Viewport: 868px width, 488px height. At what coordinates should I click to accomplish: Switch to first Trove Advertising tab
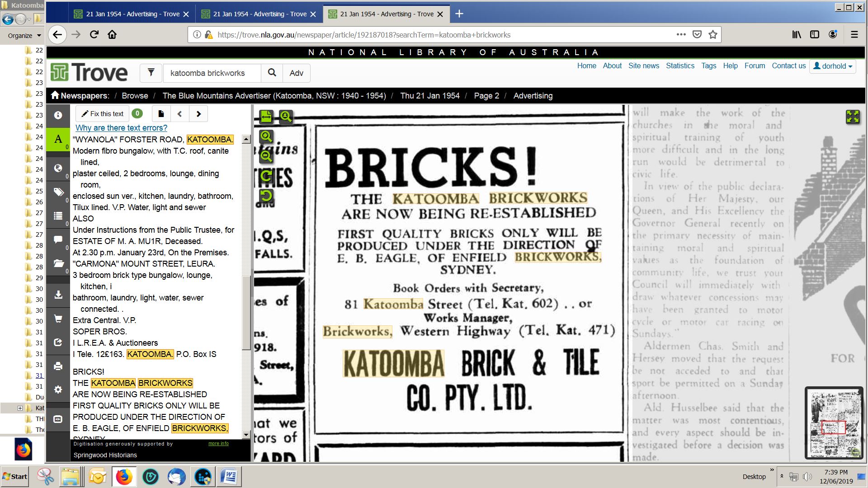pyautogui.click(x=132, y=14)
